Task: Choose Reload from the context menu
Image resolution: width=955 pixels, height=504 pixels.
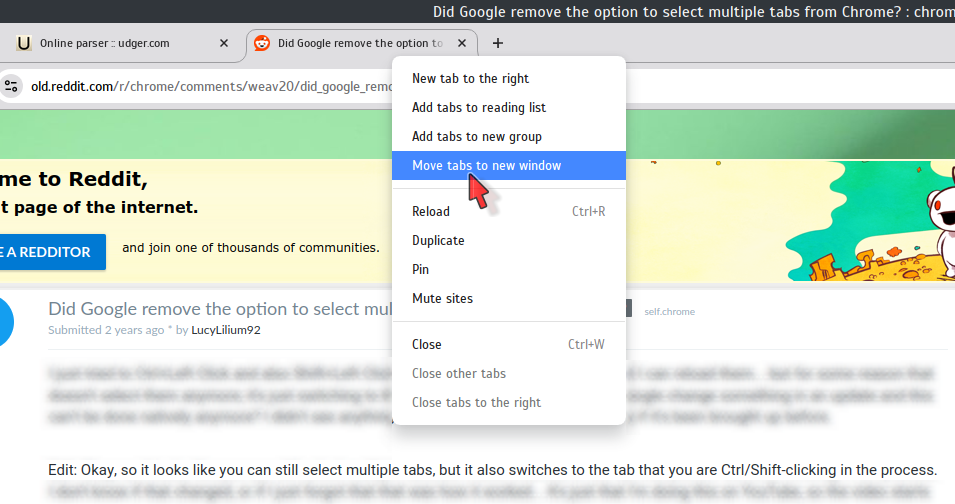Action: click(x=431, y=211)
